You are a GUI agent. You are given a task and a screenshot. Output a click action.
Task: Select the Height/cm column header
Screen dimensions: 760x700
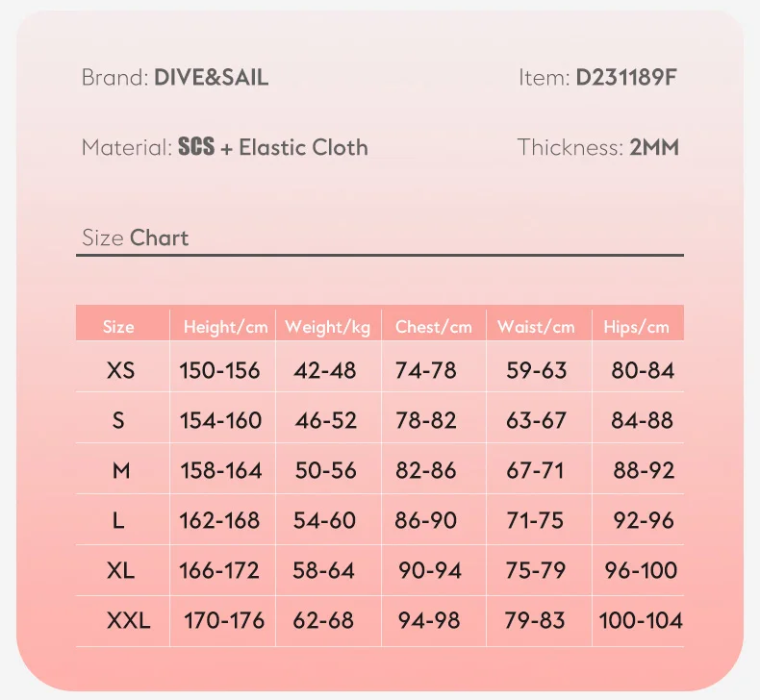point(225,327)
